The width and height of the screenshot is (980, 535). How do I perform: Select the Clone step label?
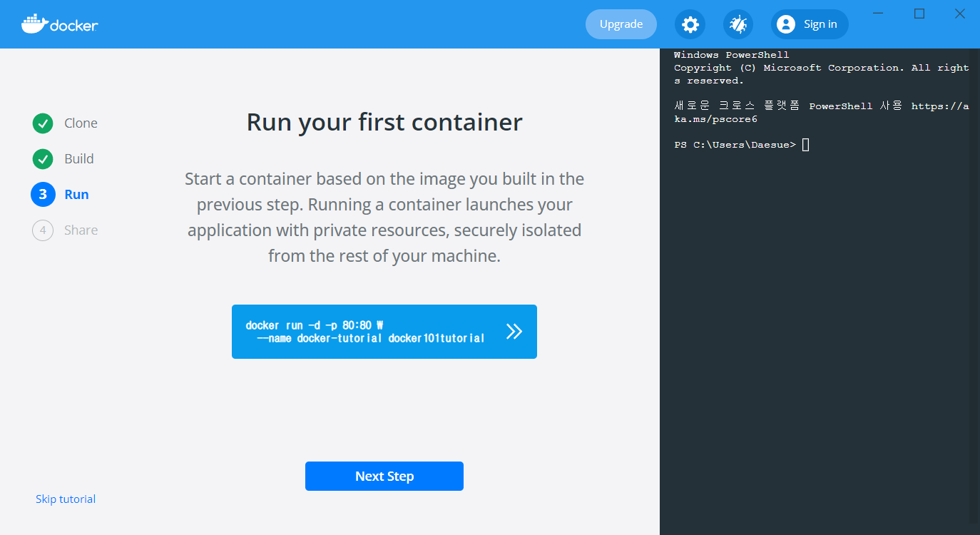pyautogui.click(x=81, y=123)
